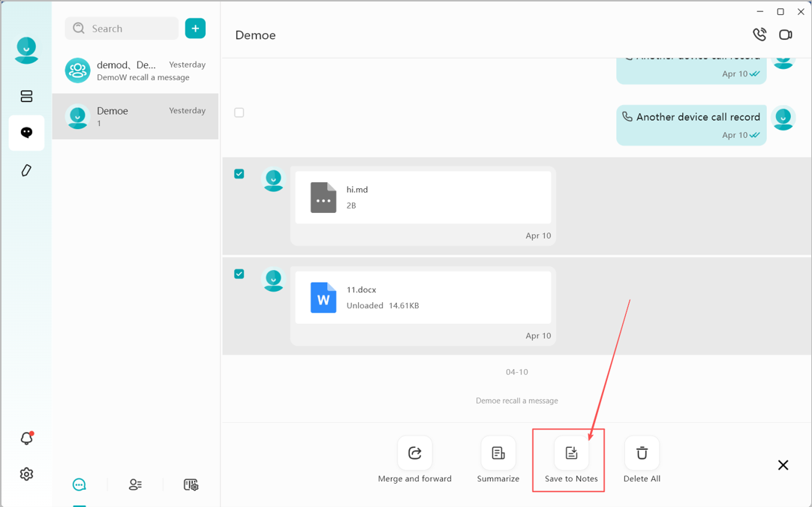The width and height of the screenshot is (812, 507).
Task: Click the '2B' size under hi.md
Action: [x=351, y=205]
